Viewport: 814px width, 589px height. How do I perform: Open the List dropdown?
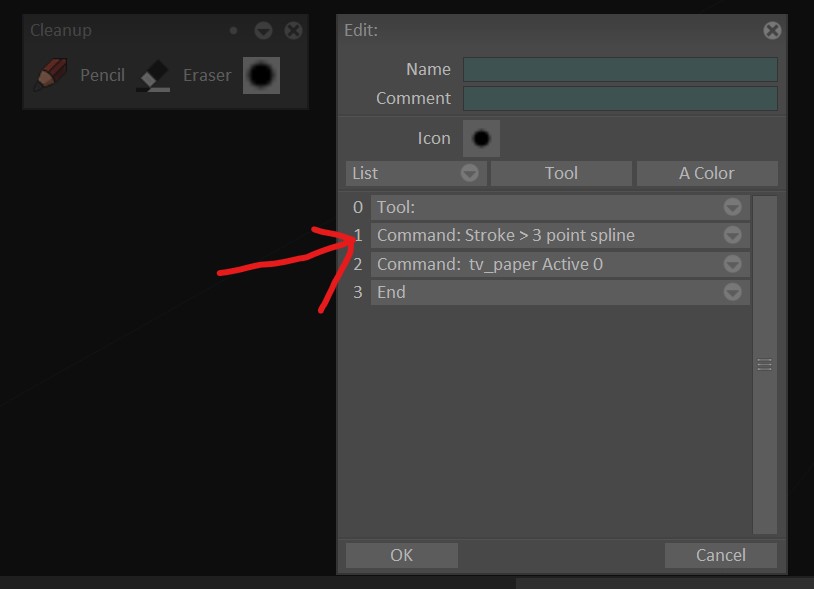pos(416,173)
